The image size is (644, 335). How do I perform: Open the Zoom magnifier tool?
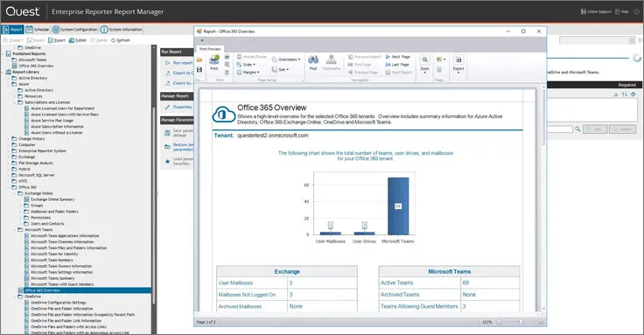(x=424, y=60)
